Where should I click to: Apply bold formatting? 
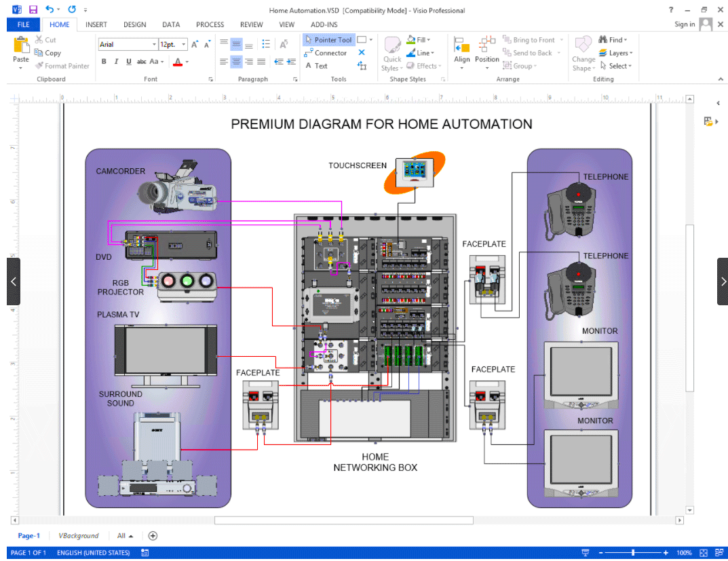104,61
